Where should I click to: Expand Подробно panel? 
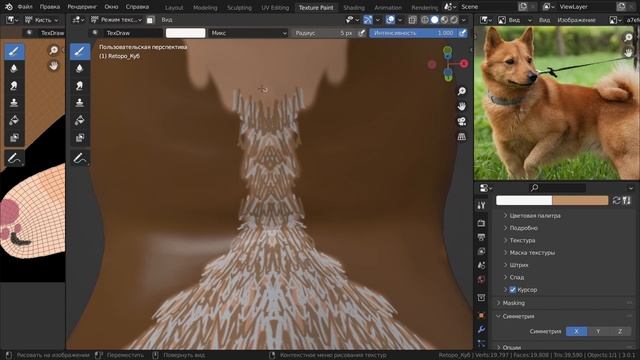pos(523,228)
